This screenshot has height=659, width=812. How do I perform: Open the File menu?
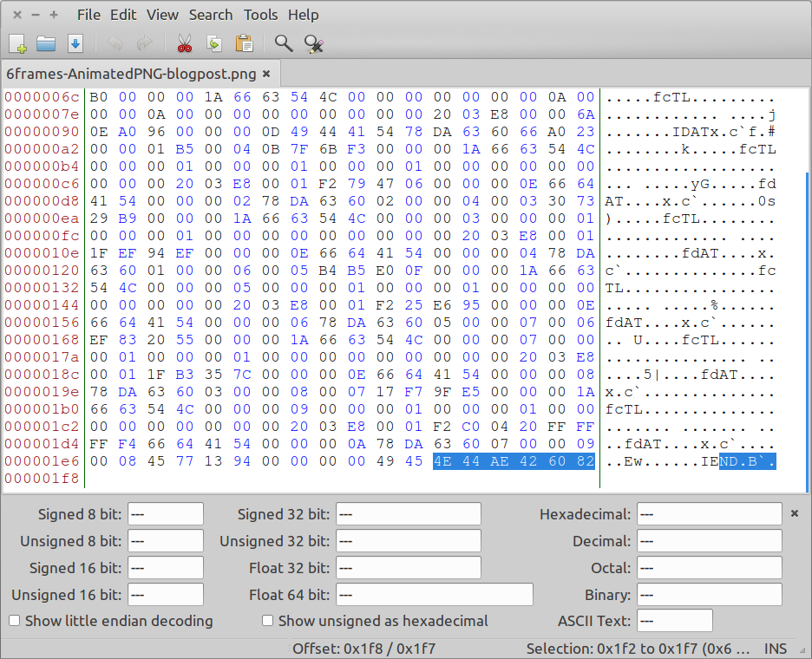tap(88, 15)
